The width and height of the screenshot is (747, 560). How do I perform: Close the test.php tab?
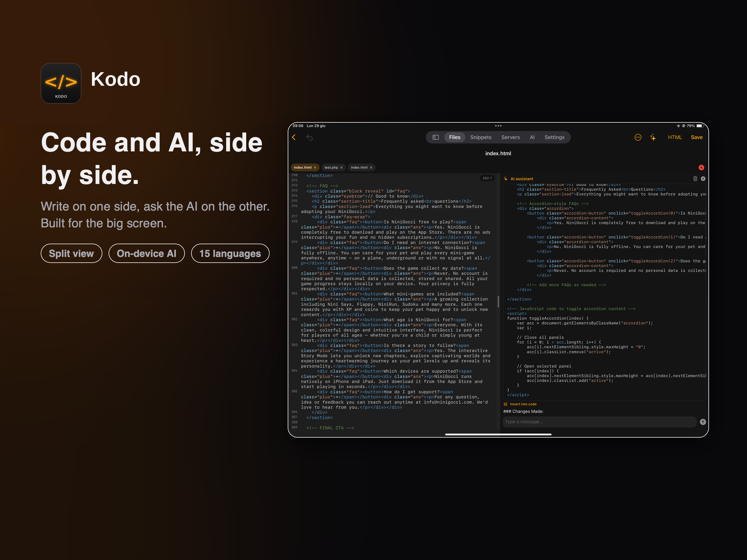[x=341, y=167]
